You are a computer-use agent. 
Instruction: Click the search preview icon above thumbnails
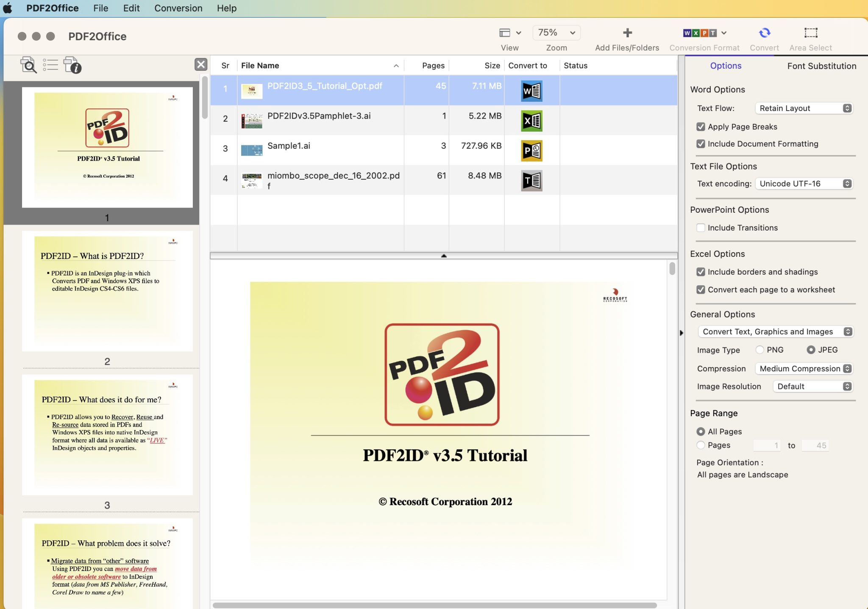click(28, 65)
